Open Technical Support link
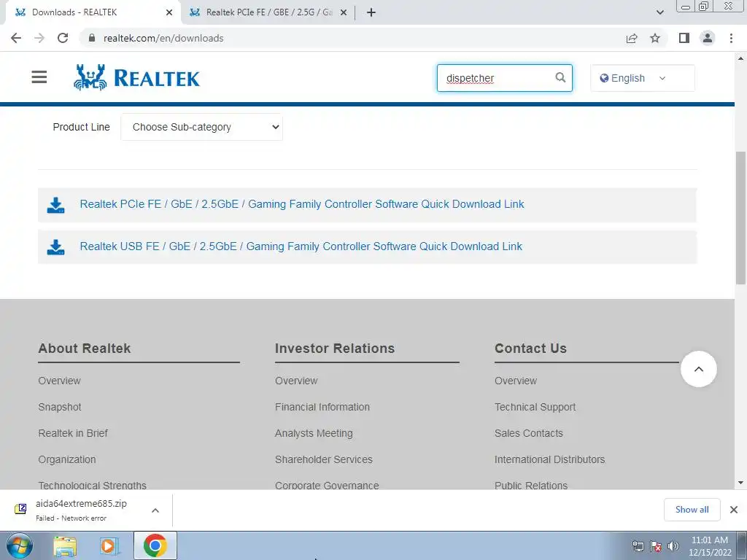 pyautogui.click(x=535, y=407)
